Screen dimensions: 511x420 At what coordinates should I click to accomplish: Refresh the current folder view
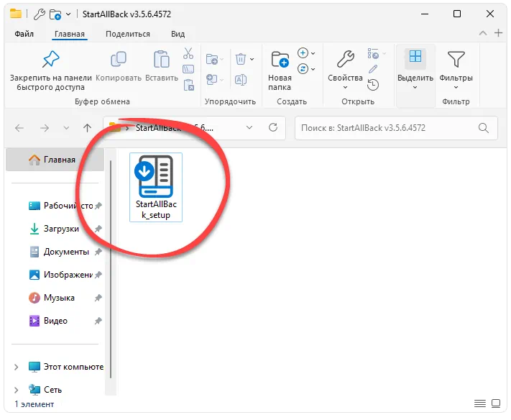[273, 127]
